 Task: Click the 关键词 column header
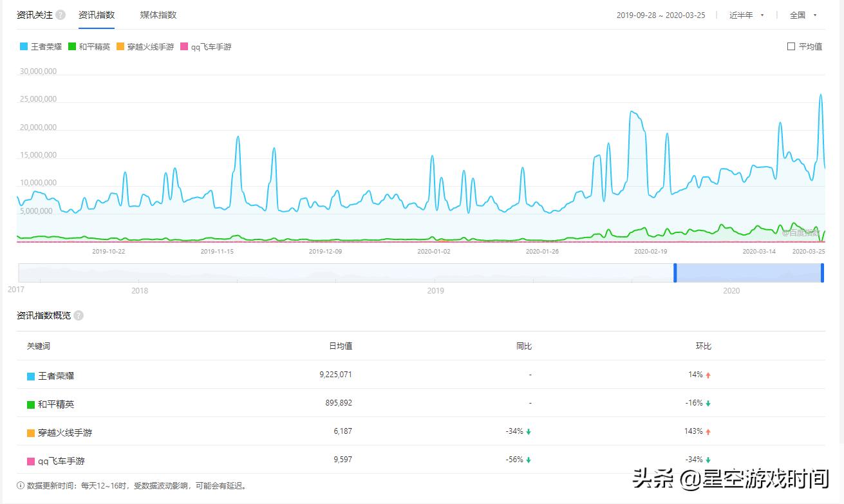[39, 346]
